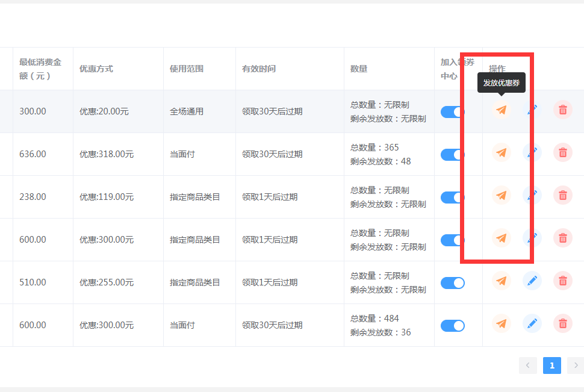The height and width of the screenshot is (392, 584).
Task: Click the 总数量：484 text
Action: point(374,319)
